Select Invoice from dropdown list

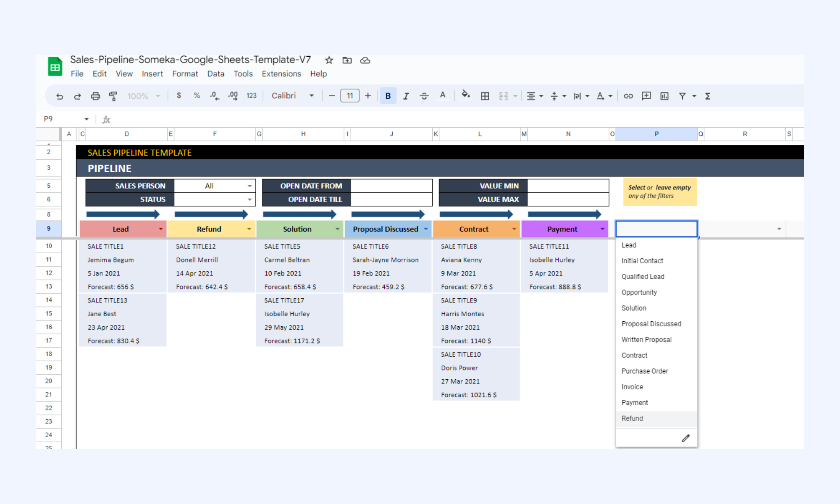point(656,387)
